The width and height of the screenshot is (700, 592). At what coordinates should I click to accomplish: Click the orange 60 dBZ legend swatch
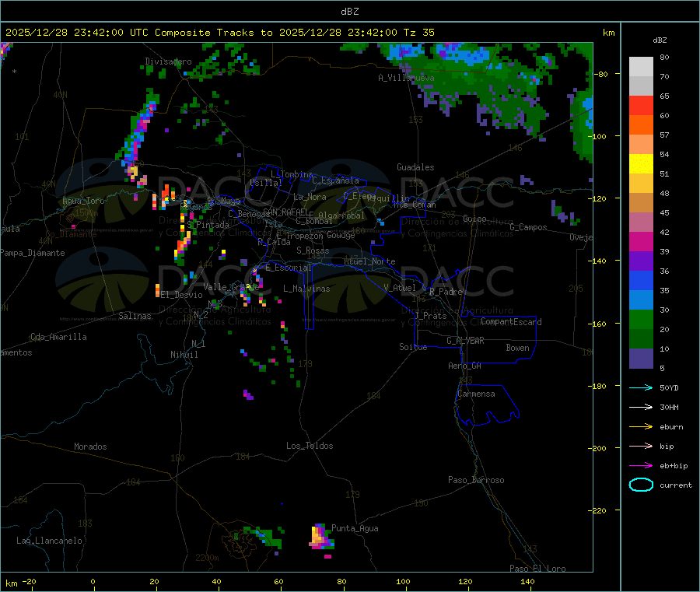tap(641, 125)
